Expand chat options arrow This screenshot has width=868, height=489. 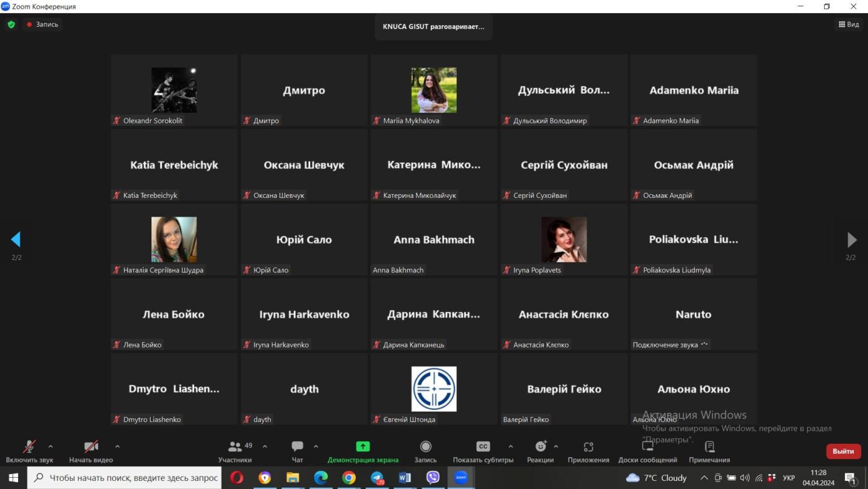316,446
